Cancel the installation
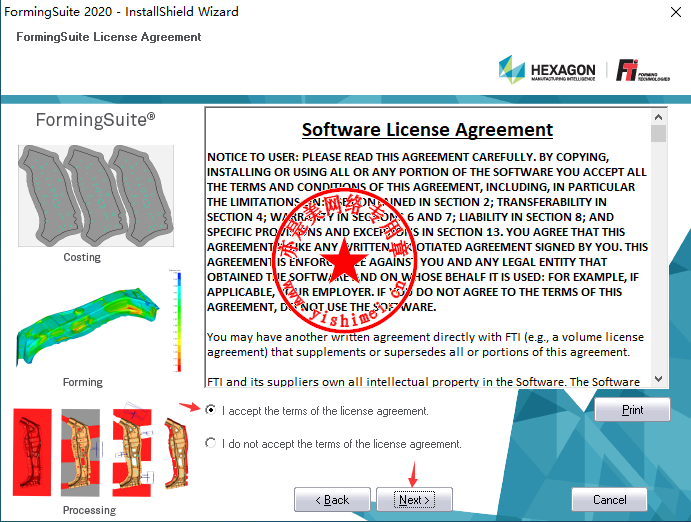The height and width of the screenshot is (522, 691). 609,500
